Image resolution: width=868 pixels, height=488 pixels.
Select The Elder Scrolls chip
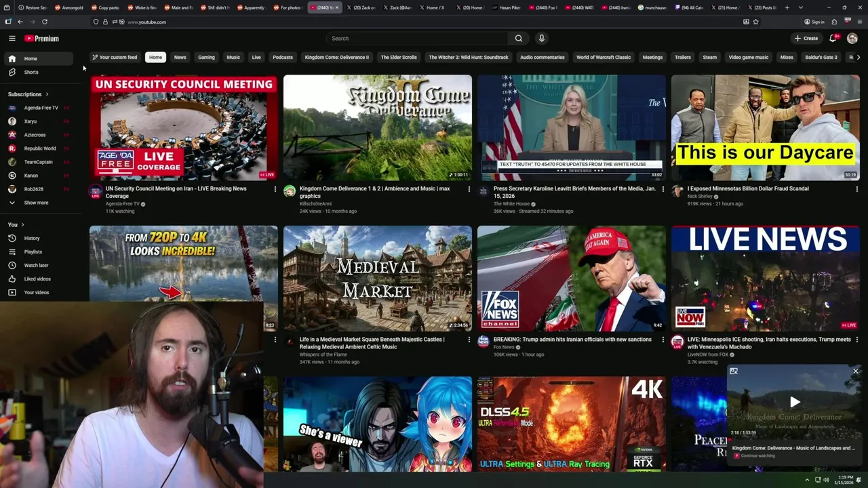[399, 57]
